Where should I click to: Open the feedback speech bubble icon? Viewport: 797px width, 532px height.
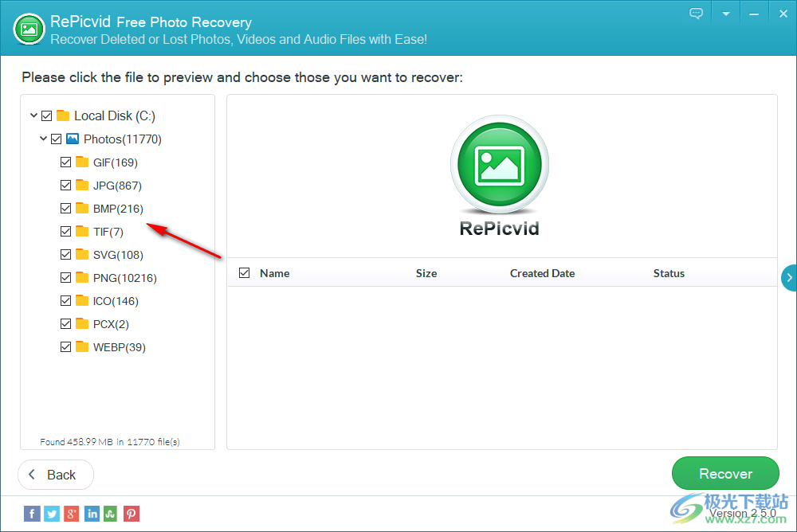[x=696, y=14]
